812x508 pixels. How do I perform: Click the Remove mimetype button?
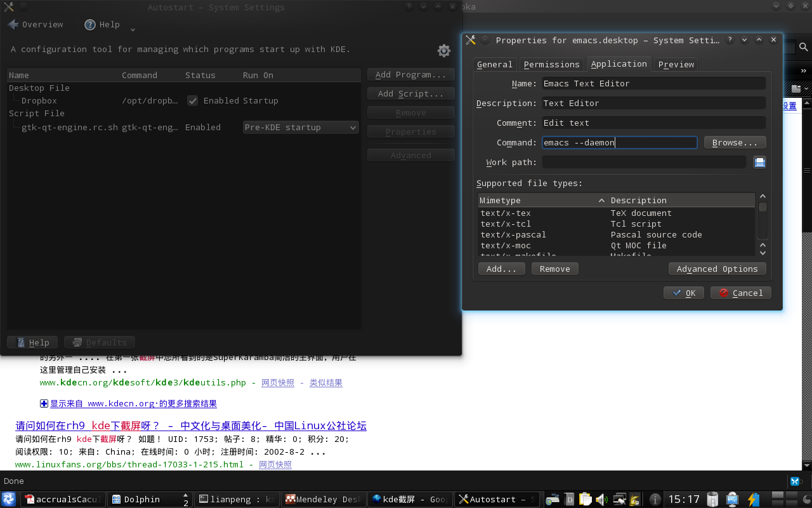(554, 269)
